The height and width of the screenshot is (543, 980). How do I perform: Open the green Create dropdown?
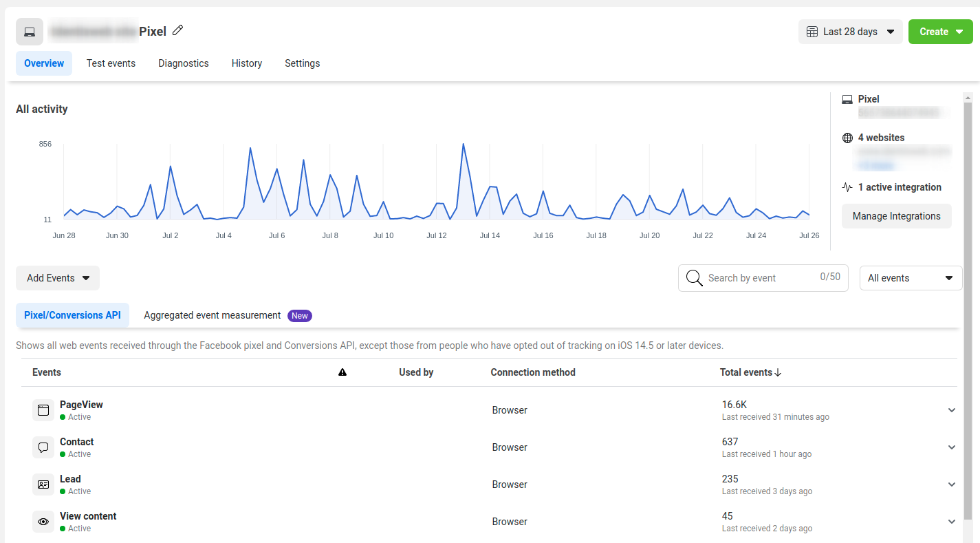pyautogui.click(x=941, y=32)
